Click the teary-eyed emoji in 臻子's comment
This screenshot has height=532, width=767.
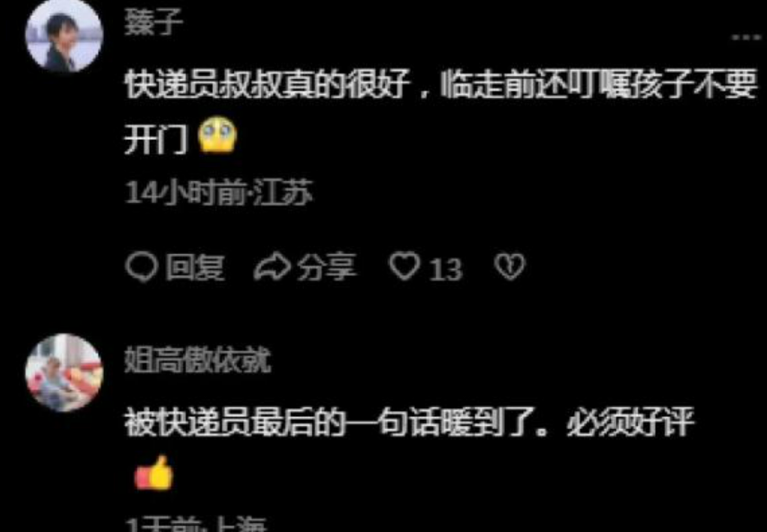pyautogui.click(x=218, y=136)
